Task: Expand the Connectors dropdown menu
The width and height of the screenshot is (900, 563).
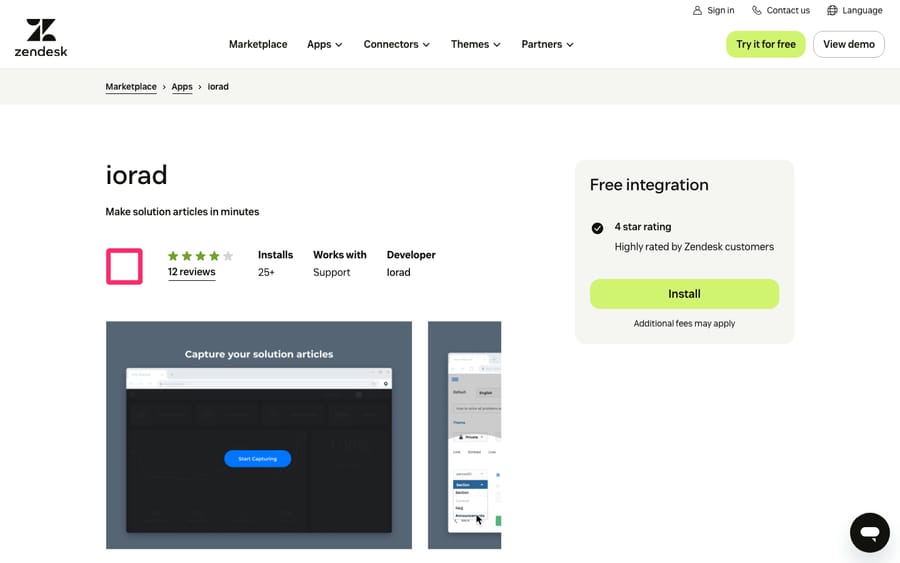Action: [x=396, y=44]
